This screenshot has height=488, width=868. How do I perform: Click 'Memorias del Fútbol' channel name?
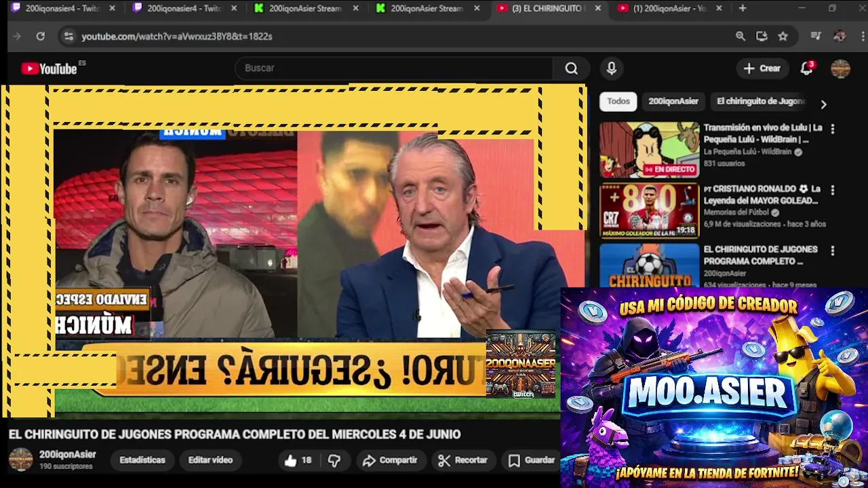736,213
